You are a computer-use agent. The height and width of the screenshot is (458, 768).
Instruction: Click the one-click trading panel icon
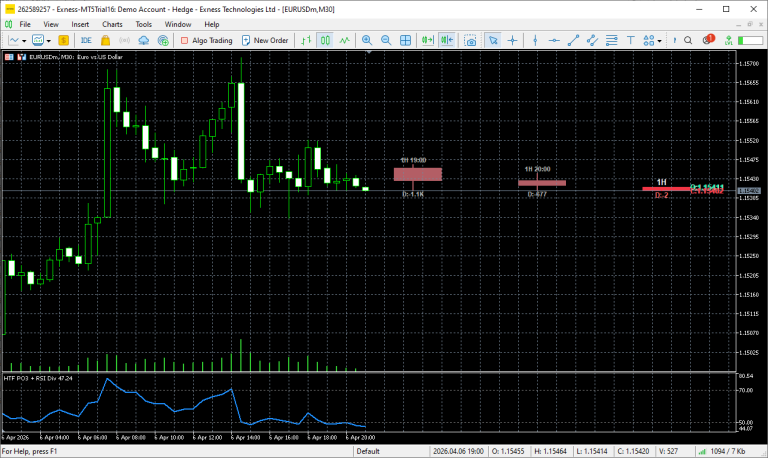click(9, 57)
